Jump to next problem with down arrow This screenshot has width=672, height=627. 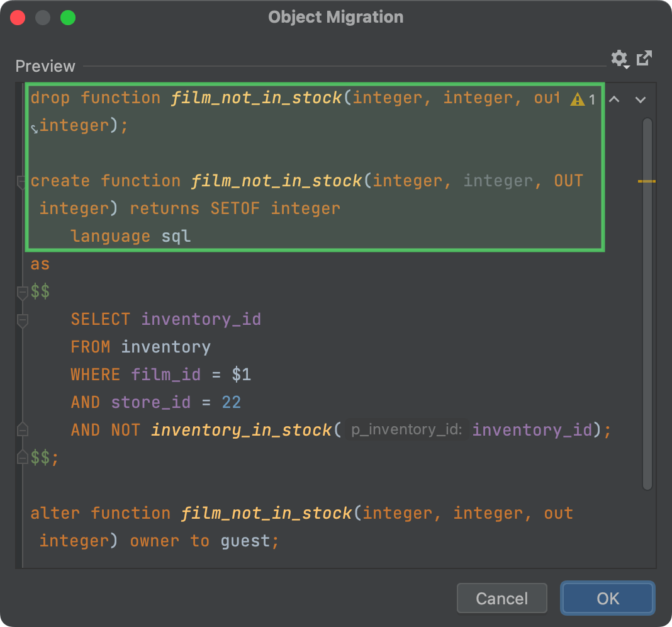tap(641, 99)
